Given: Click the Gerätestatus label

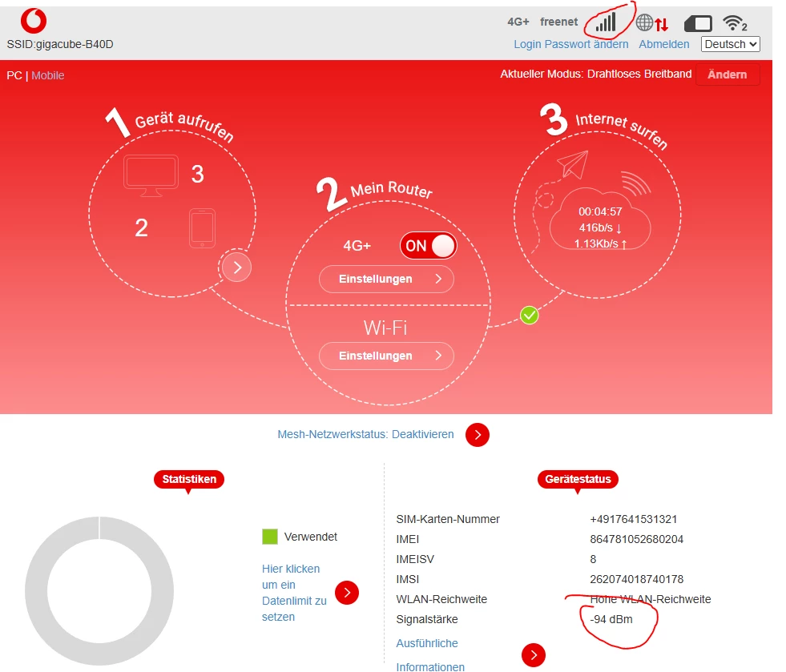Looking at the screenshot, I should 578,479.
